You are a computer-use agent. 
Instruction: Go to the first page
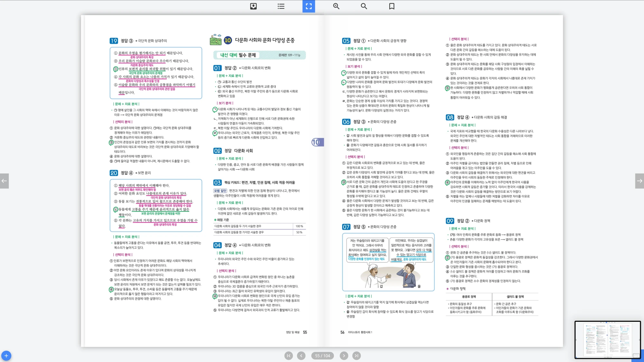[289, 356]
